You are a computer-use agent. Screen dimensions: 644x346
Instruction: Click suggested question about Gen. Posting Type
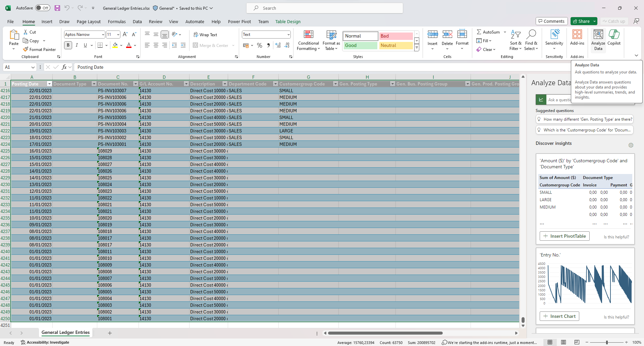[584, 119]
